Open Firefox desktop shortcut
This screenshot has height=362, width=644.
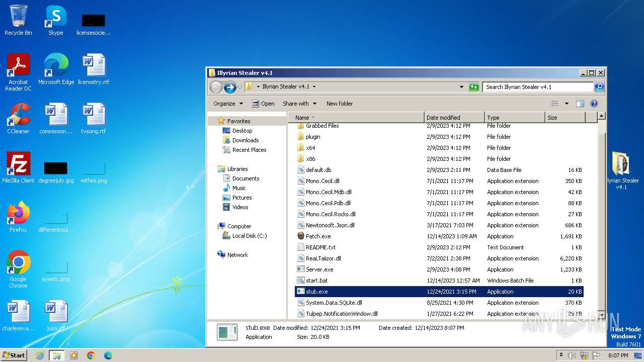[x=18, y=217]
